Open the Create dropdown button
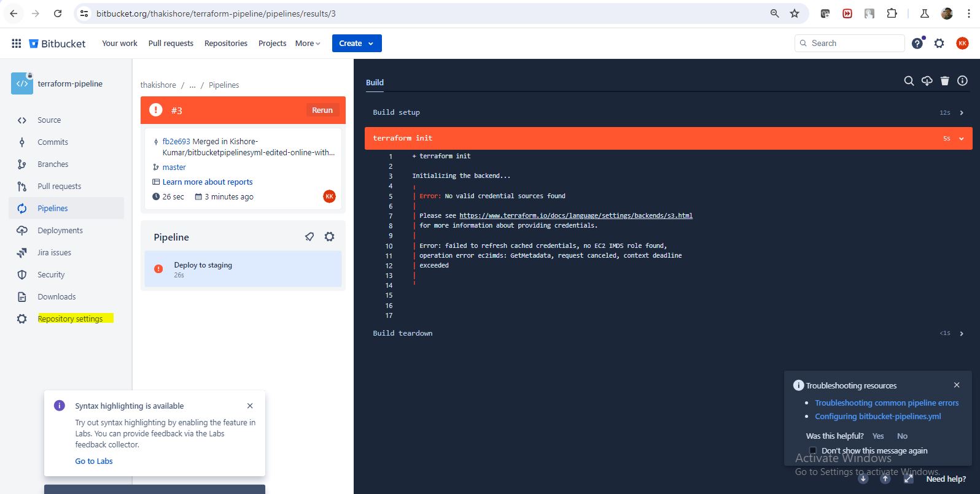 click(x=357, y=43)
